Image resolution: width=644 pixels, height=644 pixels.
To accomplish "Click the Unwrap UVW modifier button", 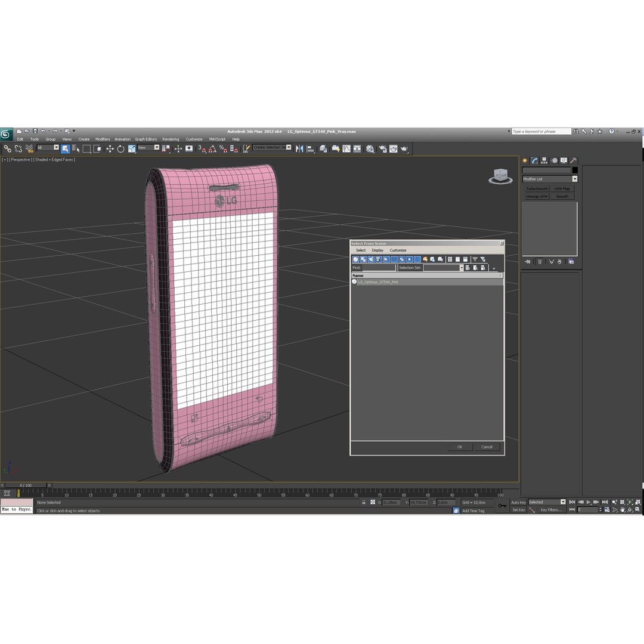I will click(x=537, y=197).
